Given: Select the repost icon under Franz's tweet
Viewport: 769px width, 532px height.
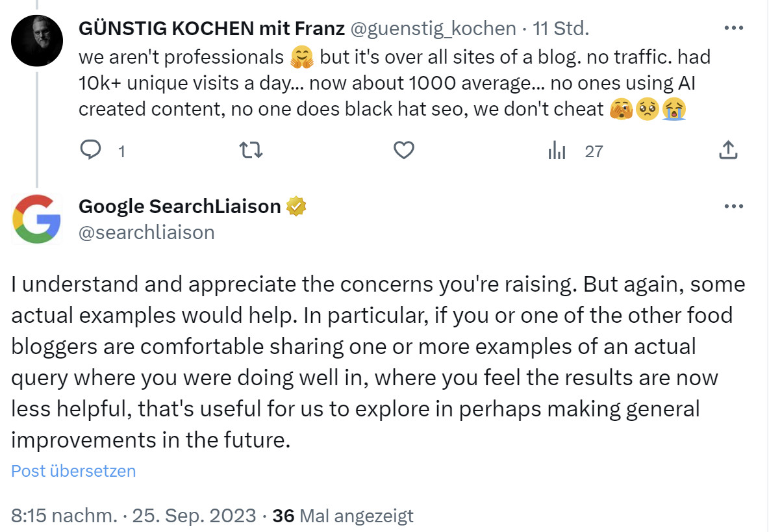Looking at the screenshot, I should pos(251,150).
